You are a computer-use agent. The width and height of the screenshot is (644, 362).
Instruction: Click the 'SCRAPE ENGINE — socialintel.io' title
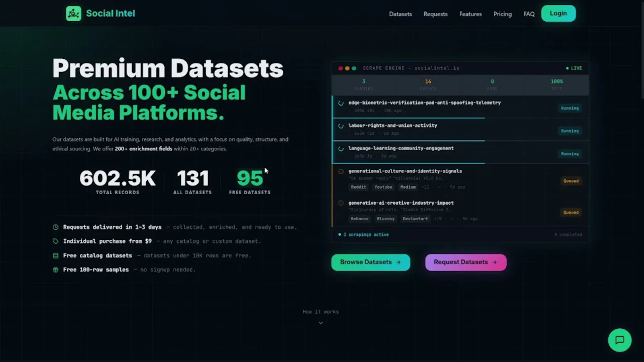click(411, 68)
